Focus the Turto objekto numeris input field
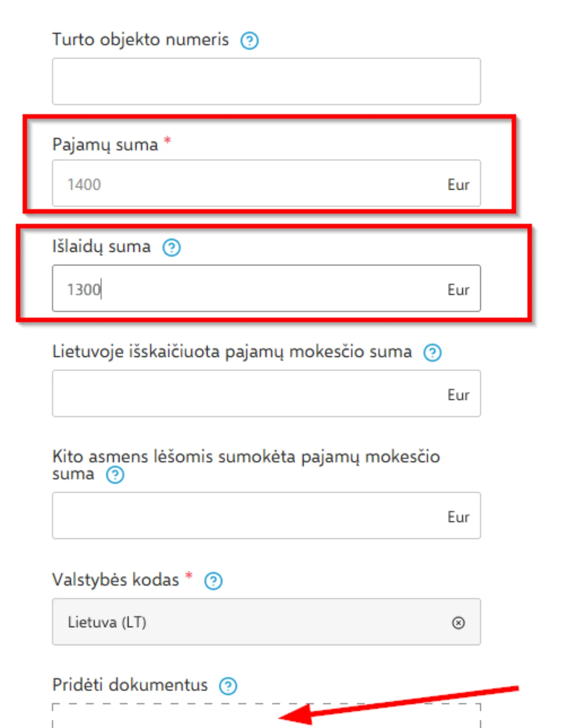576x728 pixels. (x=266, y=82)
